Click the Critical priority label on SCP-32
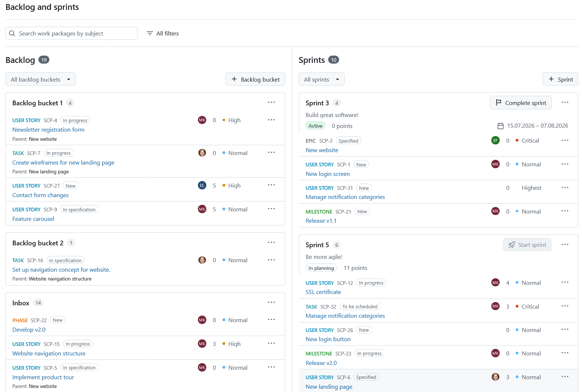The image size is (582, 392). point(530,306)
